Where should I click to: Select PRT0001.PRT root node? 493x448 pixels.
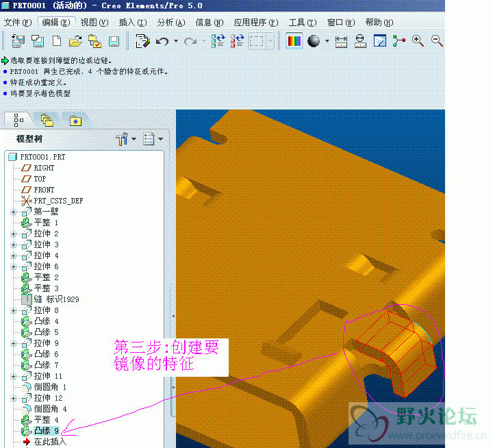(42, 157)
